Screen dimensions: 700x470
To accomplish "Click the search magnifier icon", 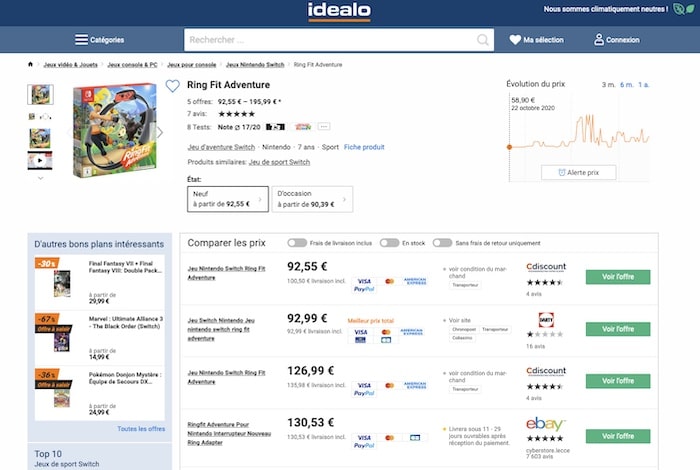I will (x=483, y=40).
